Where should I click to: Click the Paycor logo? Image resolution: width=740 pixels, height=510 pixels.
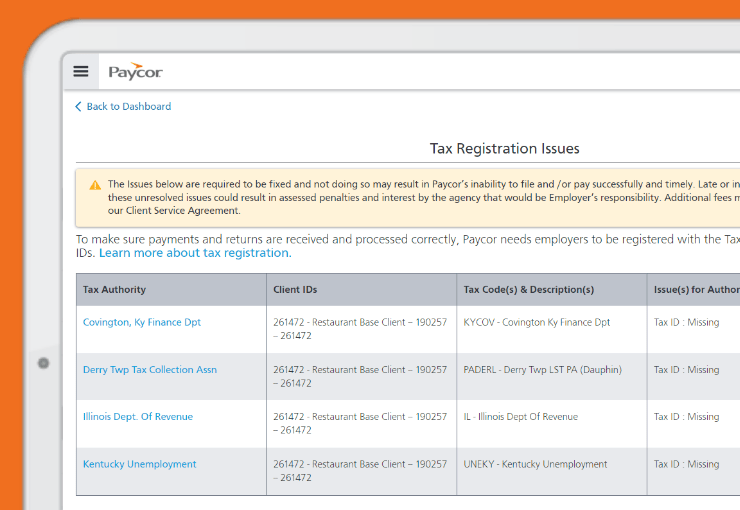135,71
